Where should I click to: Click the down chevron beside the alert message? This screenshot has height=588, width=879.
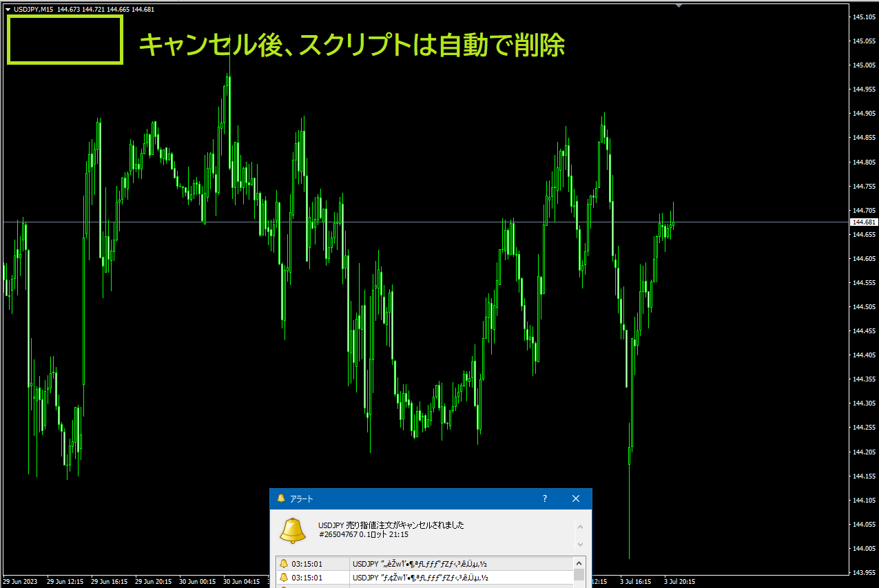[579, 544]
